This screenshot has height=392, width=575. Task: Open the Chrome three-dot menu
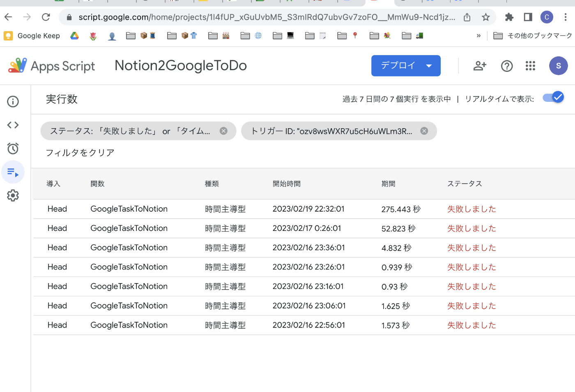click(566, 17)
